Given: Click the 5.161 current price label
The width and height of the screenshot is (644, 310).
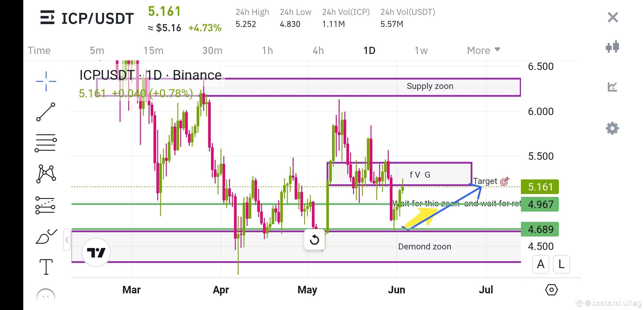Looking at the screenshot, I should coord(540,187).
